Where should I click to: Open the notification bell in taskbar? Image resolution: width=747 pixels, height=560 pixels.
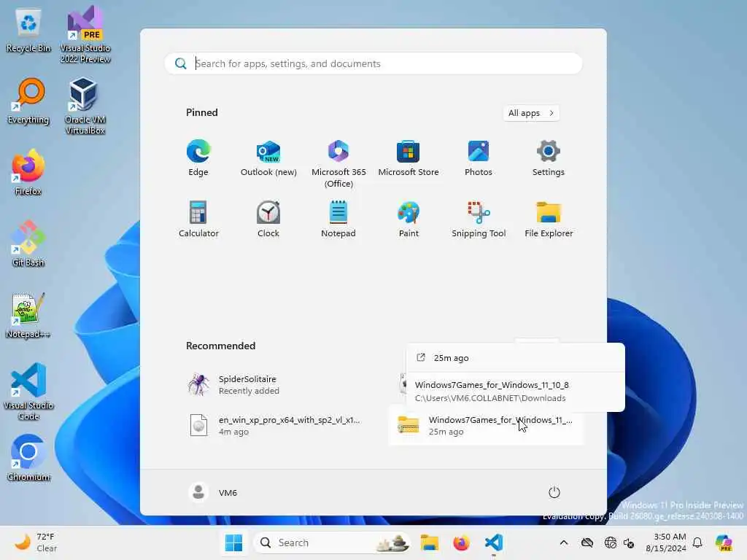pos(697,542)
